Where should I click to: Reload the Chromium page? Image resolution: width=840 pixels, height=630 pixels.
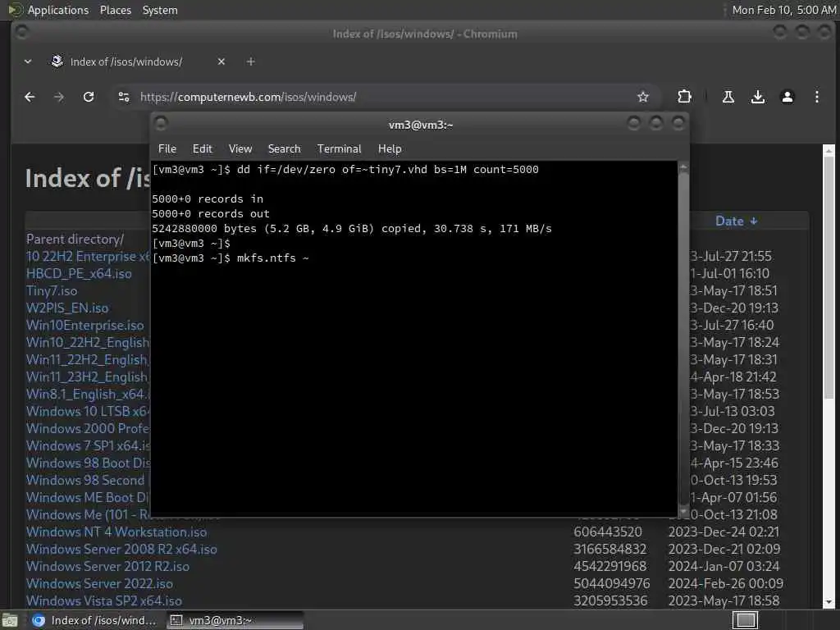point(89,97)
